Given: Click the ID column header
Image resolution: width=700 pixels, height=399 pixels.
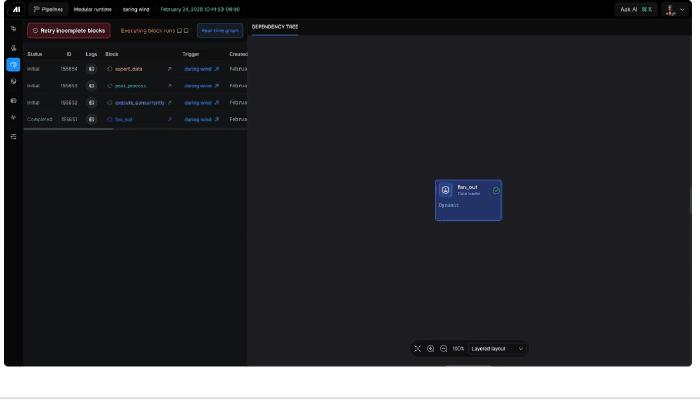Looking at the screenshot, I should (69, 54).
